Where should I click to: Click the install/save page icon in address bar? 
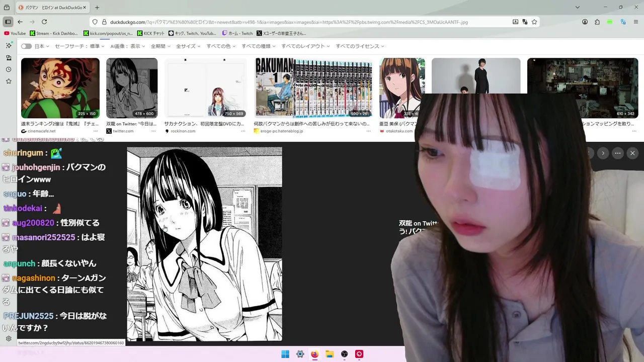pyautogui.click(x=515, y=22)
